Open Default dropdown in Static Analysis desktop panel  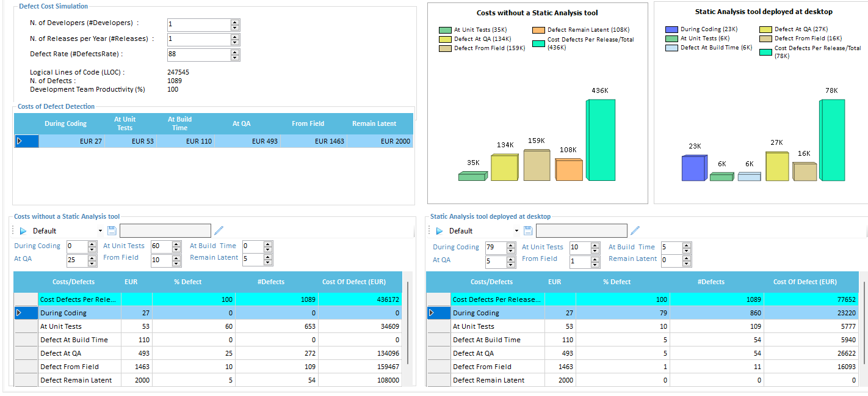coord(516,231)
